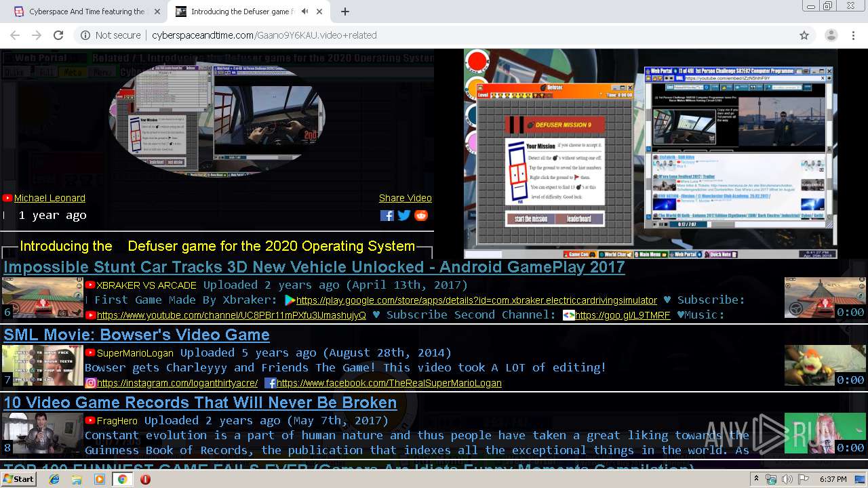Screen dimensions: 868x488
Task: Bookmark this page with the star icon
Action: (x=804, y=35)
